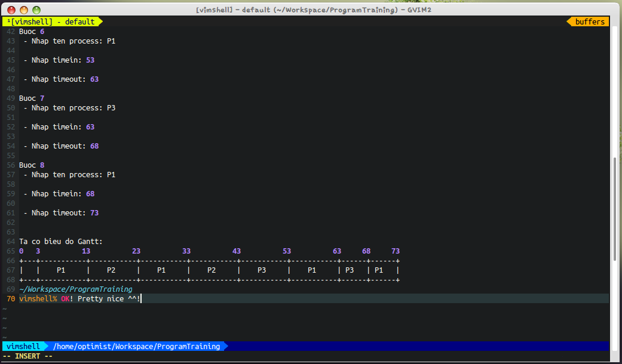The image size is (622, 364).
Task: Click the Gantt axis label 13
Action: click(x=86, y=251)
